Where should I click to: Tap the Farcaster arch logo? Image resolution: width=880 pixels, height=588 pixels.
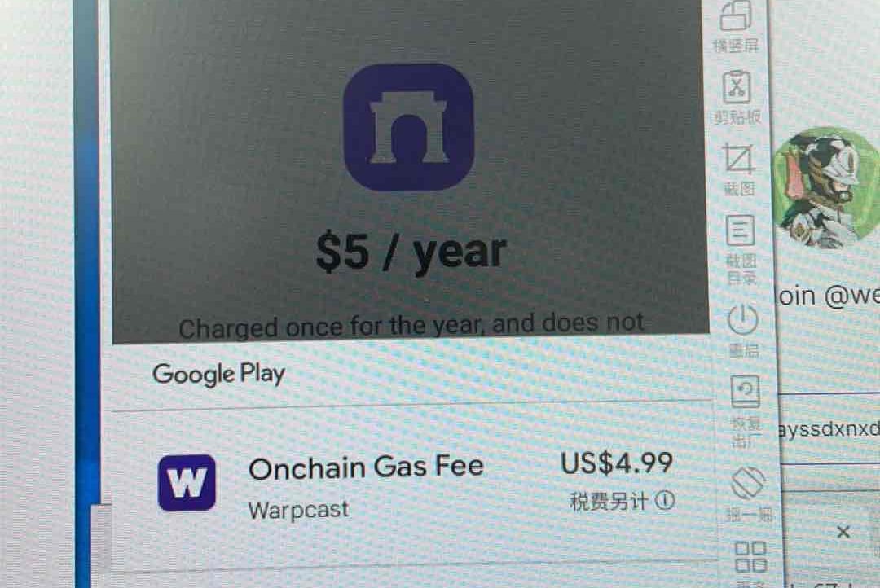409,127
